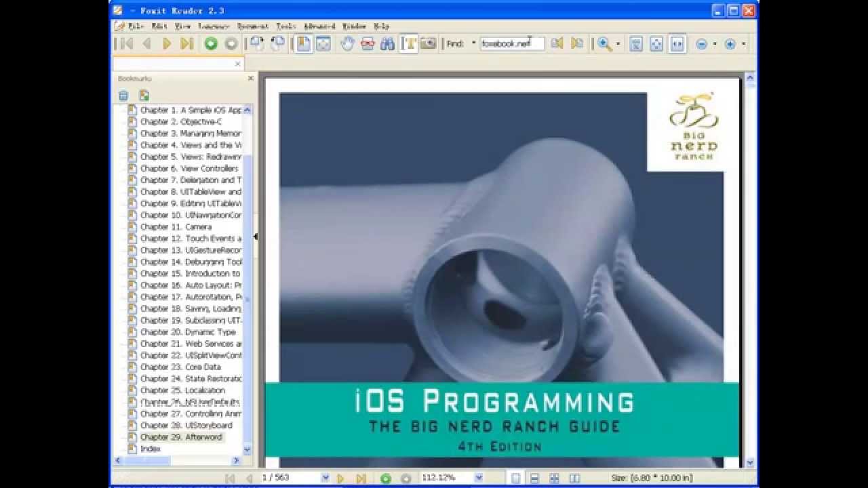This screenshot has width=868, height=488.
Task: Select bookmark Chapter 6. View Controllers
Action: (189, 168)
